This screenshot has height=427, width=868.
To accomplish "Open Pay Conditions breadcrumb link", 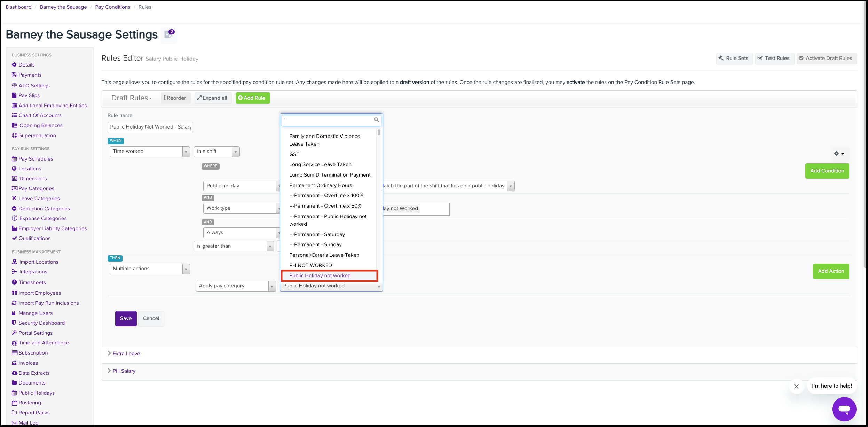I will click(112, 7).
